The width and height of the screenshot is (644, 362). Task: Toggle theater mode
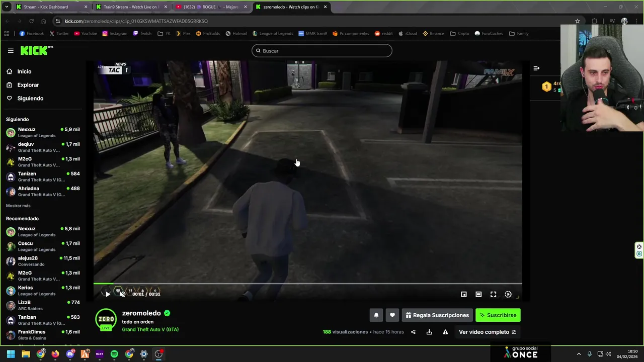(x=478, y=294)
